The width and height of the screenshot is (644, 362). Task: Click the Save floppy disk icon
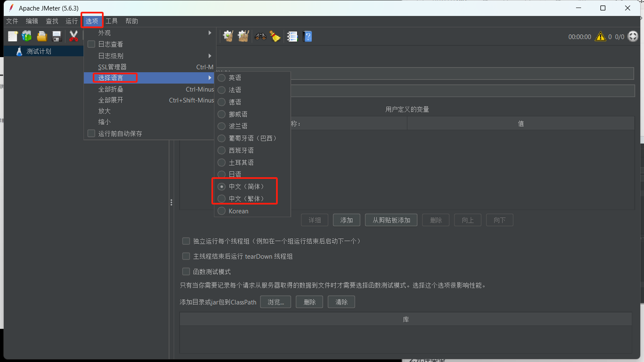57,37
